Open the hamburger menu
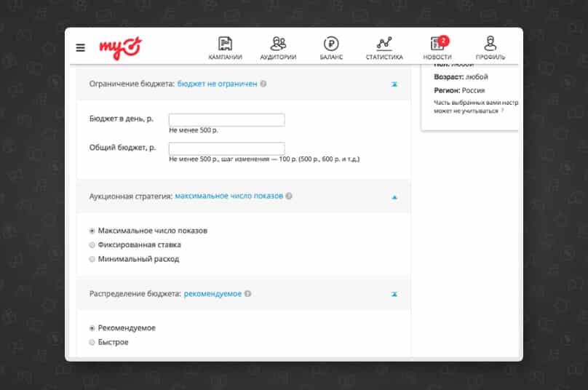The width and height of the screenshot is (588, 390). point(80,47)
